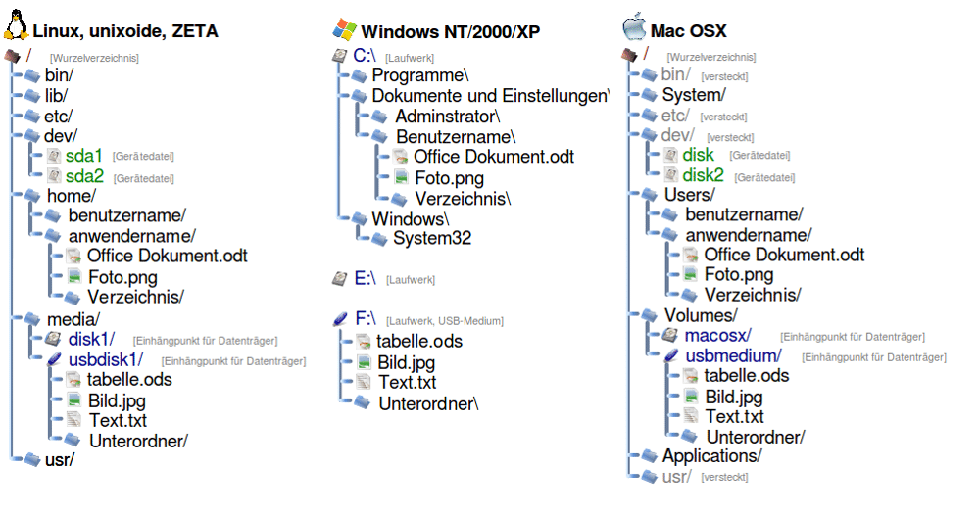Click the Foto.png image icon in Linux tree
The height and width of the screenshot is (516, 980).
[74, 276]
